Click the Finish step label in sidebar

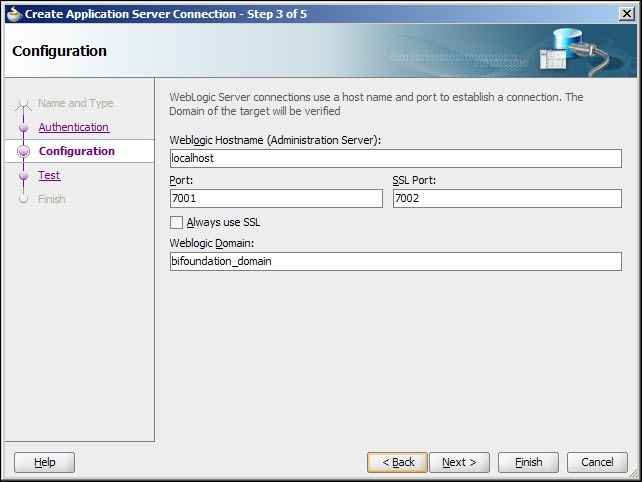coord(52,199)
